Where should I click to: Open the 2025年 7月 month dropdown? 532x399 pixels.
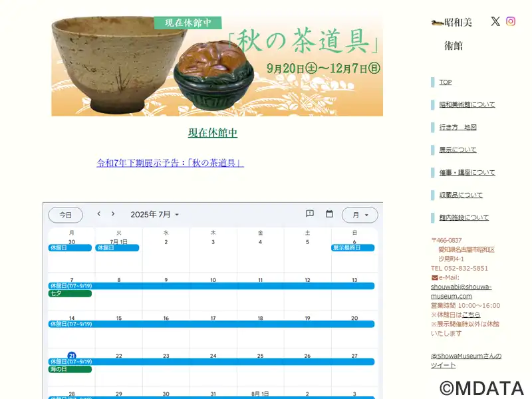click(x=155, y=214)
